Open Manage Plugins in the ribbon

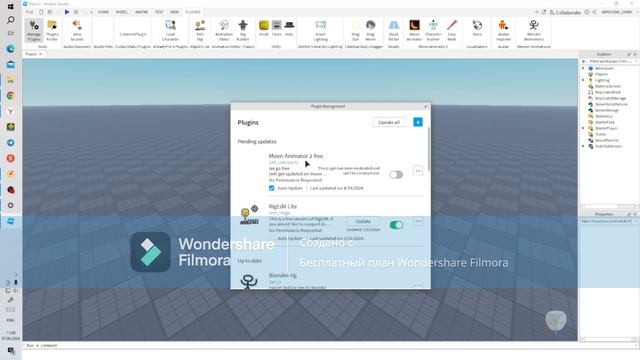point(34,31)
